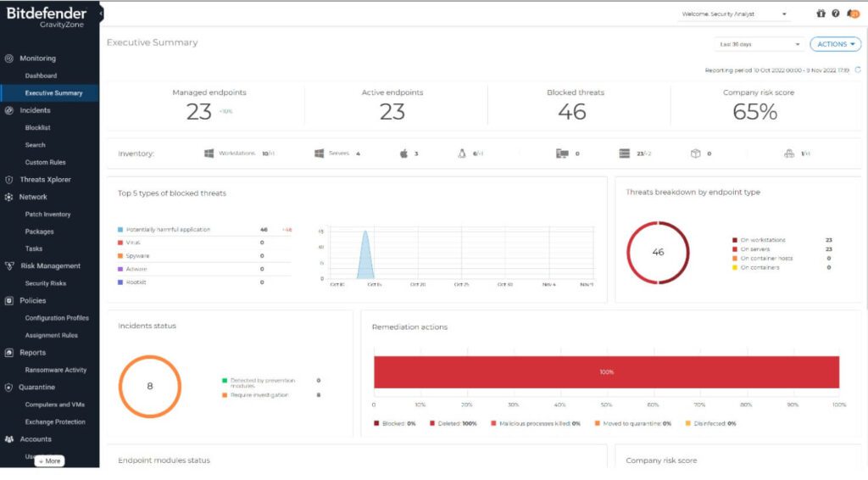Click the Windows servers inventory icon
Screen dimensions: 868x480
319,153
